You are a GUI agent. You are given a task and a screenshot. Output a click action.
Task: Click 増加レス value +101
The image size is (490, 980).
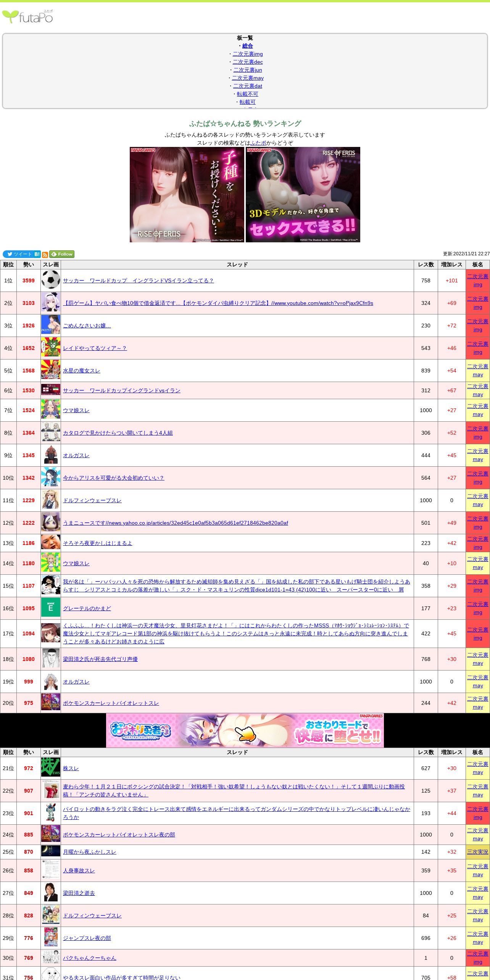(451, 280)
